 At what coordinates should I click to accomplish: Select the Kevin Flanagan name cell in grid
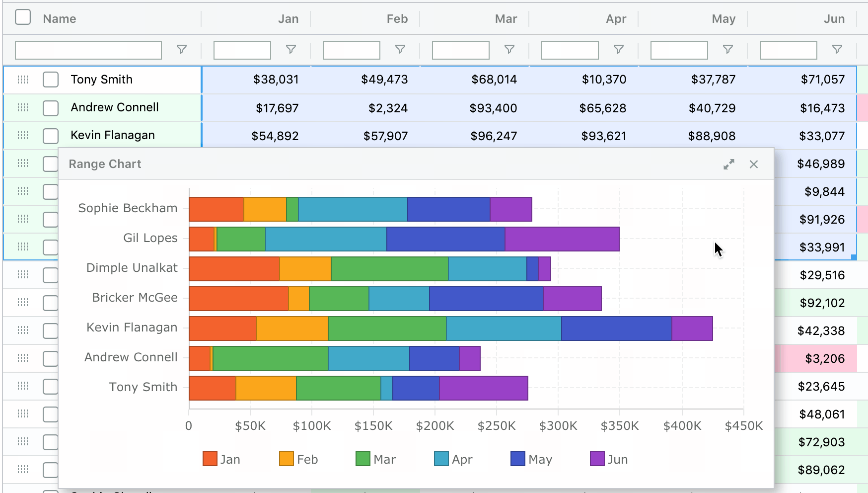click(x=102, y=135)
